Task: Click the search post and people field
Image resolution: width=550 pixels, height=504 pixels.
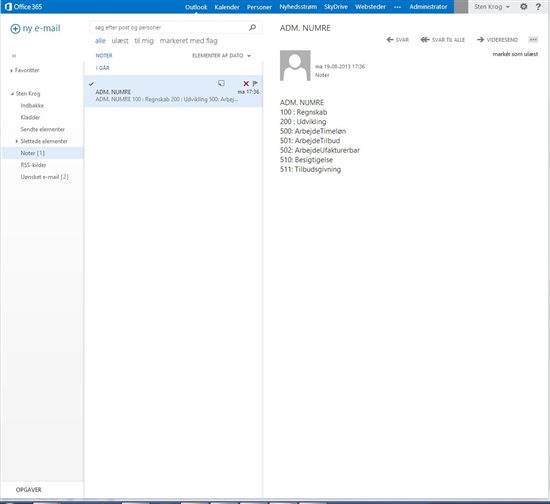Action: click(170, 27)
